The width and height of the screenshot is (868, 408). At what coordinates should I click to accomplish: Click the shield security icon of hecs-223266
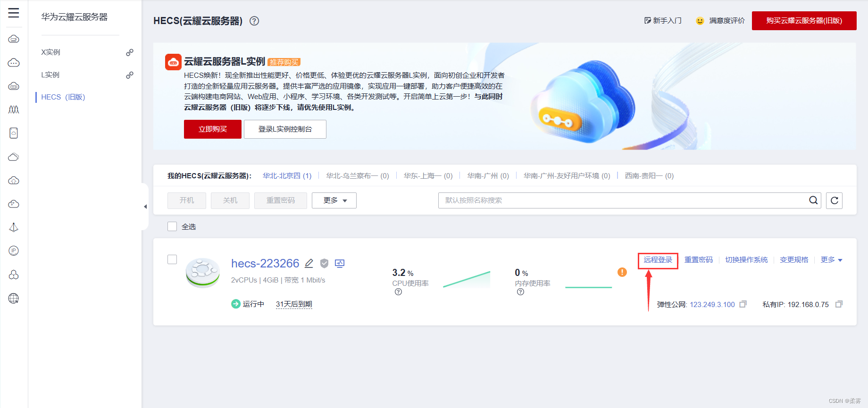coord(324,263)
